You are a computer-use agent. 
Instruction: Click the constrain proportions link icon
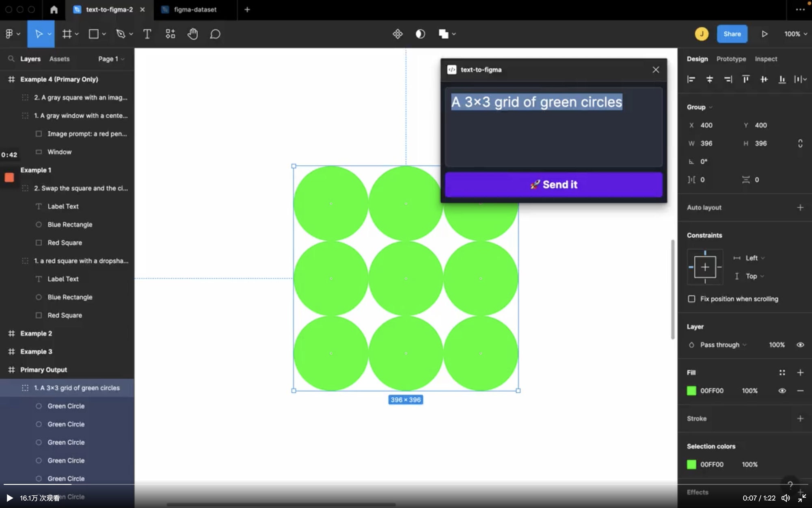click(x=800, y=143)
